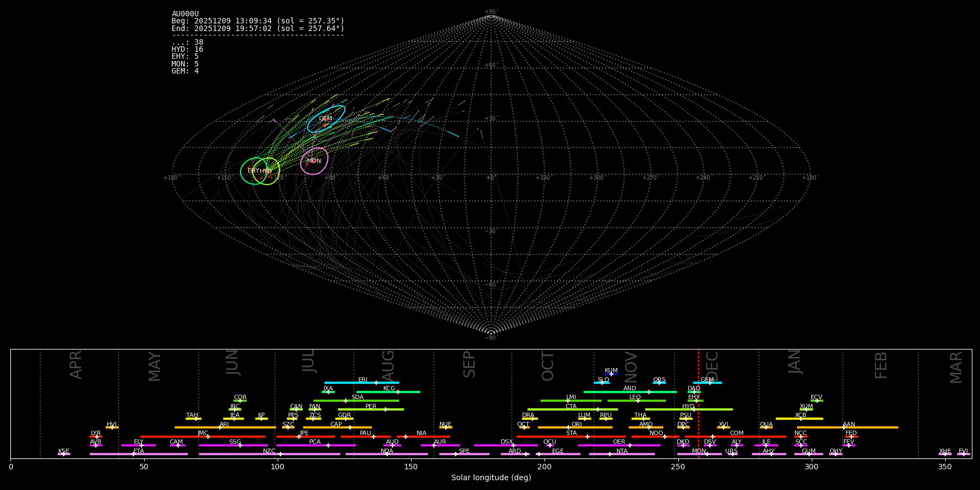Click the KCG green bar in the timeline
Screen dimensions: 980x490
(388, 392)
